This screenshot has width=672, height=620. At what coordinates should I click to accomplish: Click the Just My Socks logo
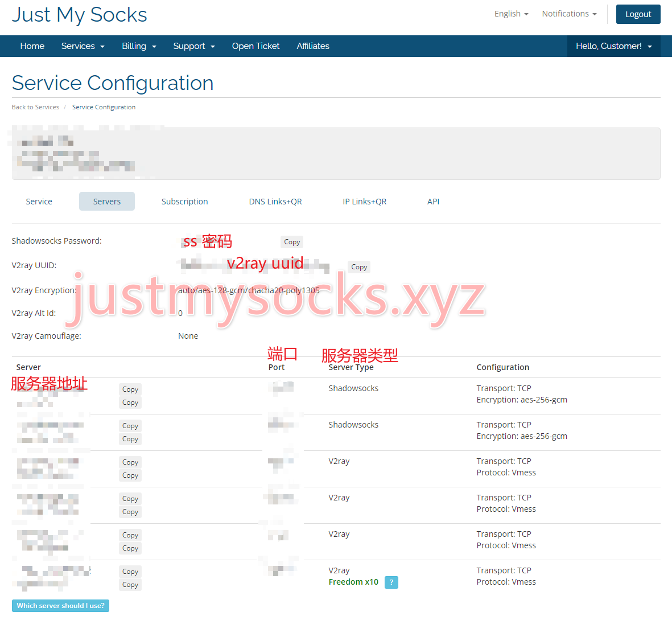[79, 15]
